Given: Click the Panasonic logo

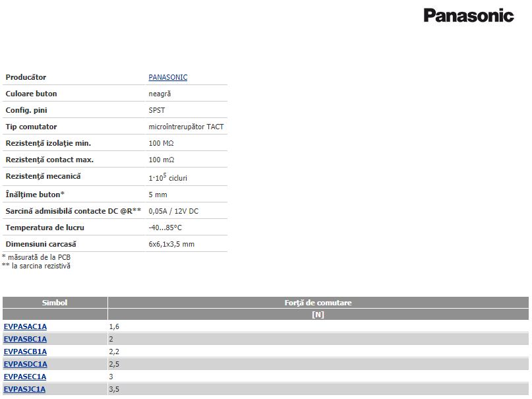Looking at the screenshot, I should point(469,16).
